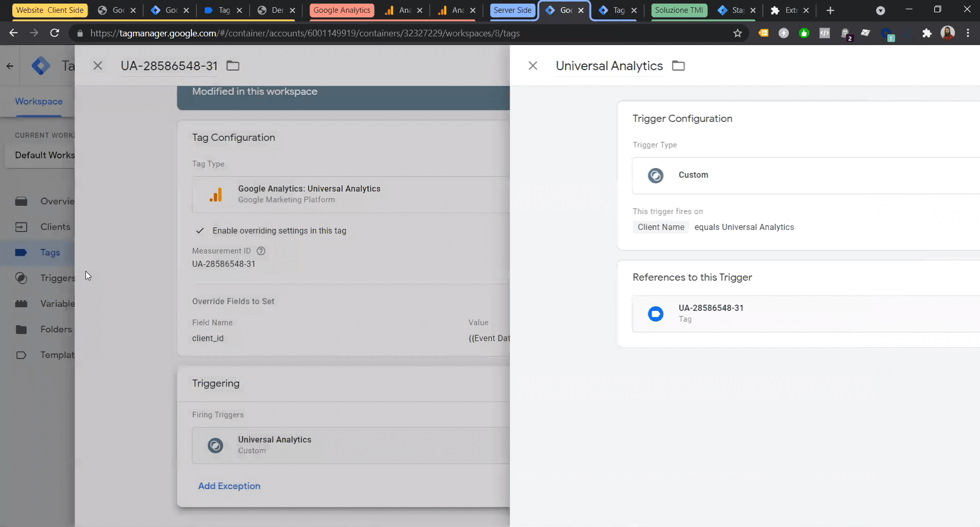Open Overview in sidebar
Viewport: 980px width, 527px height.
click(45, 201)
